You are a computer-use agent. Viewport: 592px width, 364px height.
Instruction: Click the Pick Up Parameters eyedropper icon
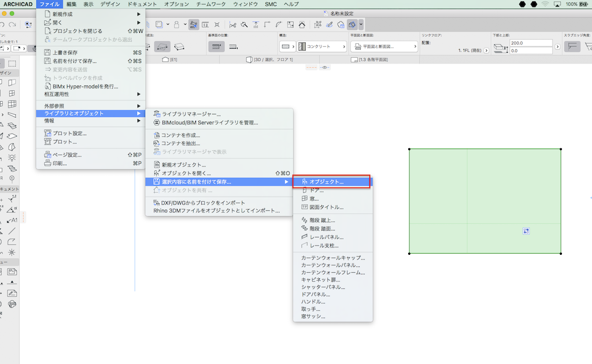[x=329, y=25]
